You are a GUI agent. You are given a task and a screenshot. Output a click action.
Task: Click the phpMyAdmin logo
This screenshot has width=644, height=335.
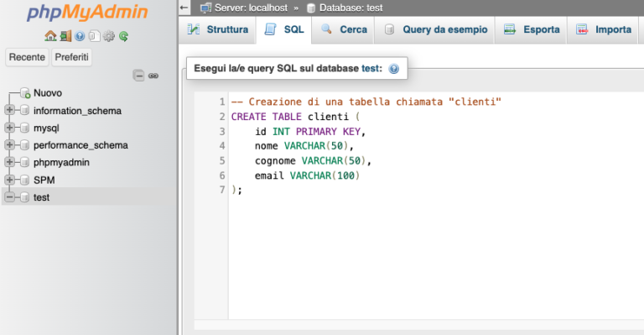coord(87,12)
